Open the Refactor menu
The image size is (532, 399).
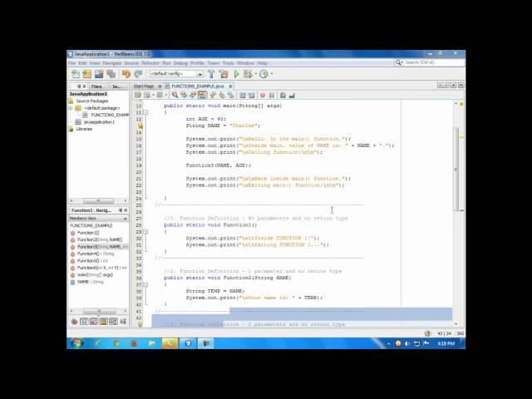[150, 63]
